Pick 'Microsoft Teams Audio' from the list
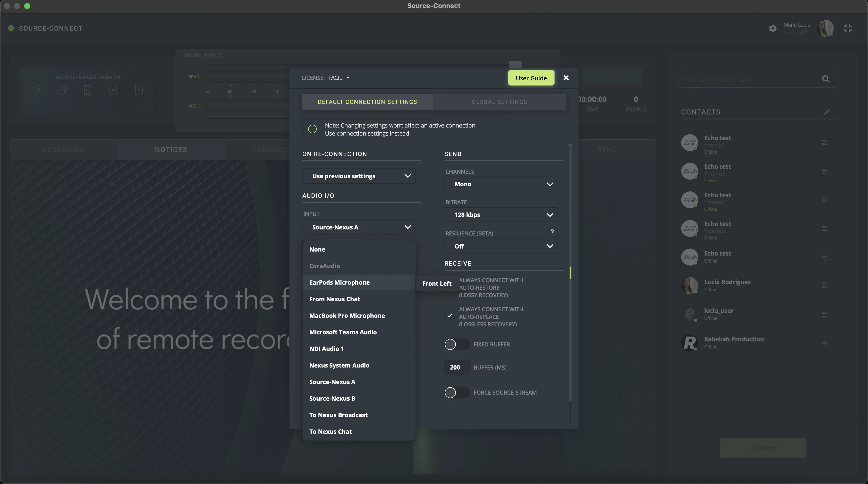Image resolution: width=868 pixels, height=484 pixels. pyautogui.click(x=359, y=332)
